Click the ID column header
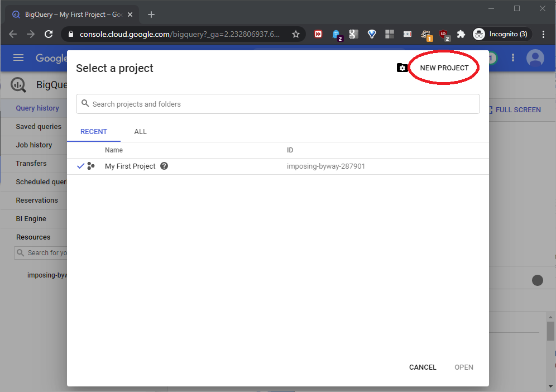The image size is (556, 392). 290,150
